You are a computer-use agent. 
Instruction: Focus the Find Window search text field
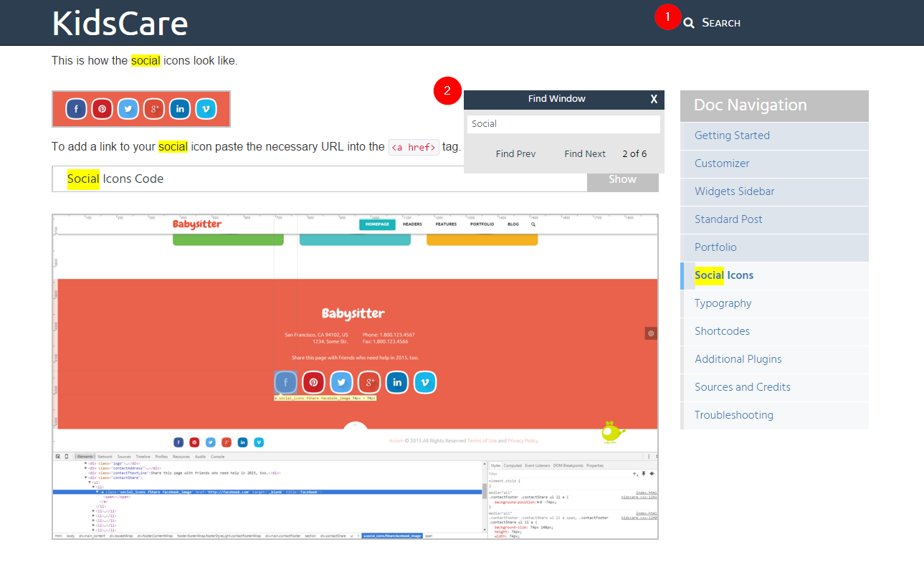pos(563,124)
